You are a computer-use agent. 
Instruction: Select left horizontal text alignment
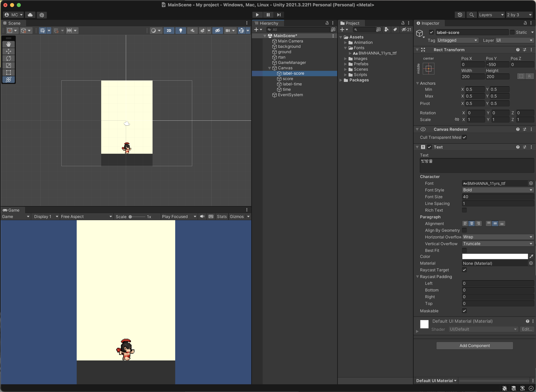click(465, 224)
